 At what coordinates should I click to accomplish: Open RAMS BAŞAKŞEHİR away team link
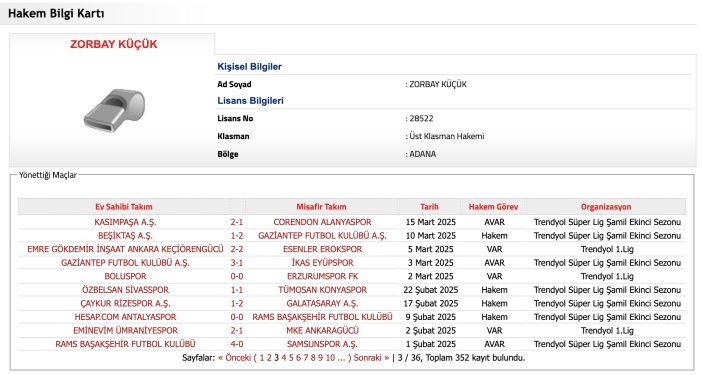point(322,317)
